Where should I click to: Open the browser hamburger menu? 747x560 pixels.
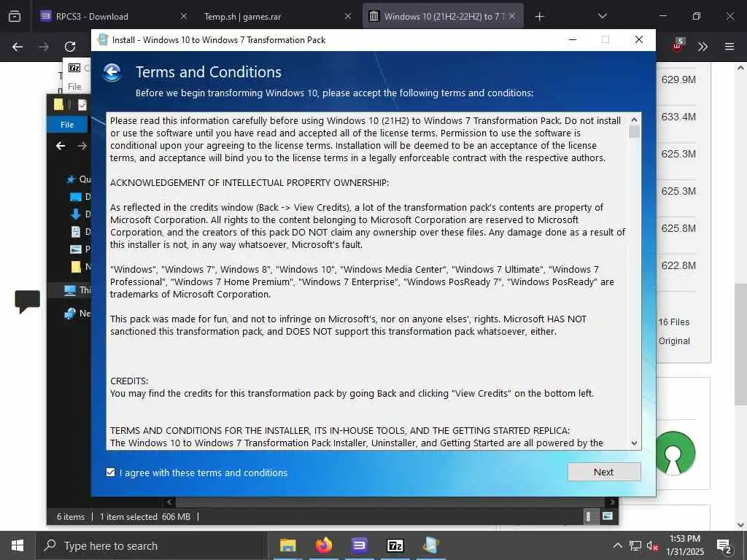729,47
